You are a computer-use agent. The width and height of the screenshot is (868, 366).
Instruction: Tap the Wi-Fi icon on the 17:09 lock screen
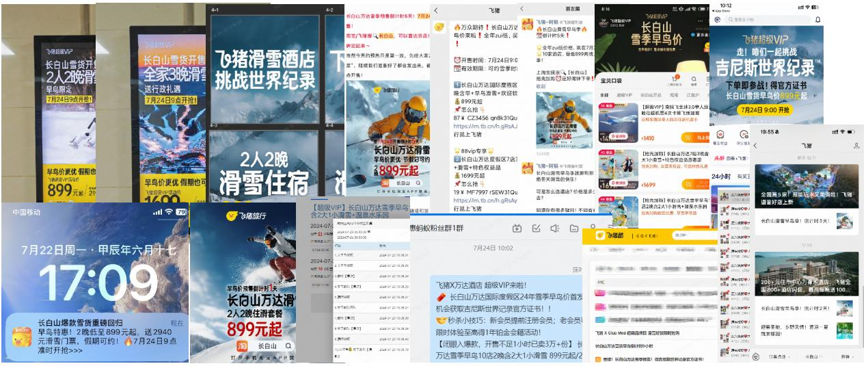[x=168, y=212]
